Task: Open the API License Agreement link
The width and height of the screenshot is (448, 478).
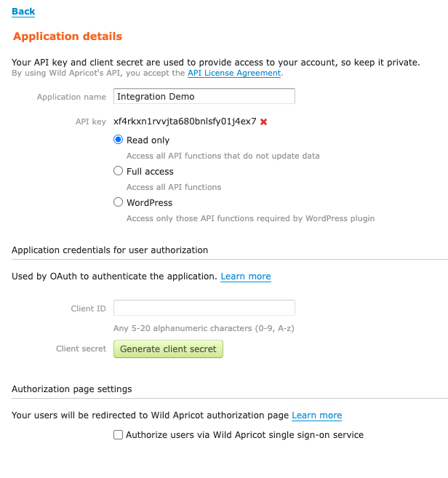Action: tap(233, 73)
